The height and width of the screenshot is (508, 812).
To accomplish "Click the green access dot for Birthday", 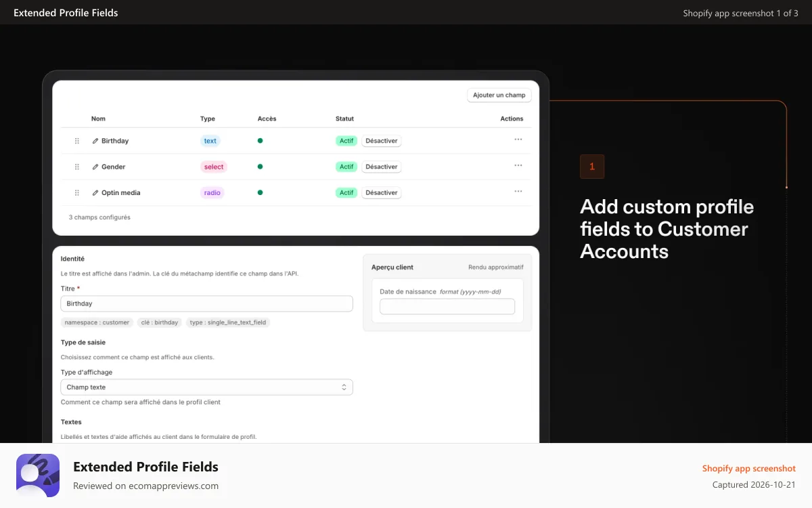I will 260,141.
